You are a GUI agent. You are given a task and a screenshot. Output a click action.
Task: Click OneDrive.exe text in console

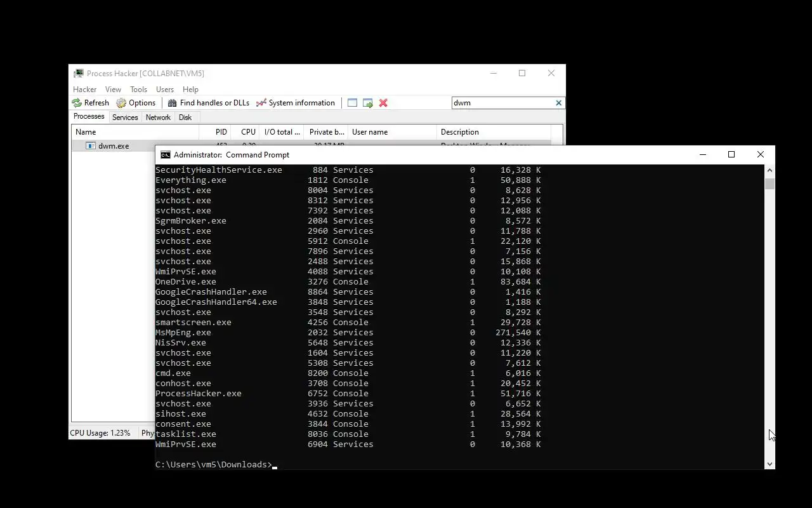coord(186,282)
